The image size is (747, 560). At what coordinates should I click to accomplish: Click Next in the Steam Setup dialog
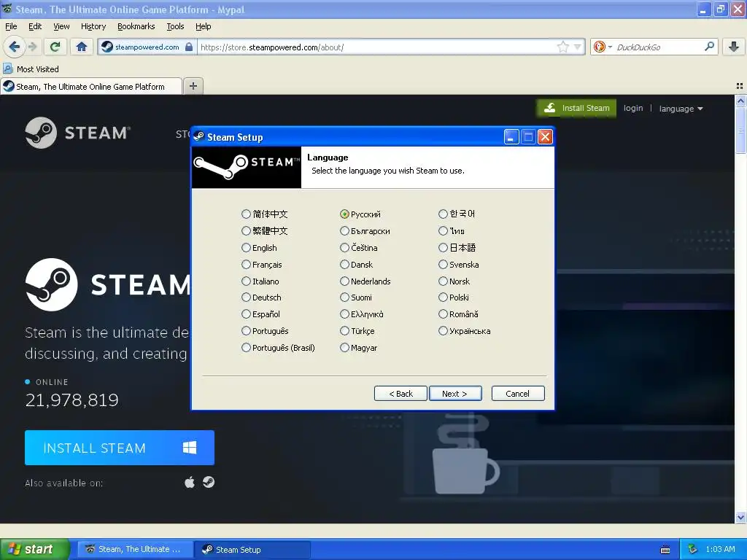click(x=455, y=393)
